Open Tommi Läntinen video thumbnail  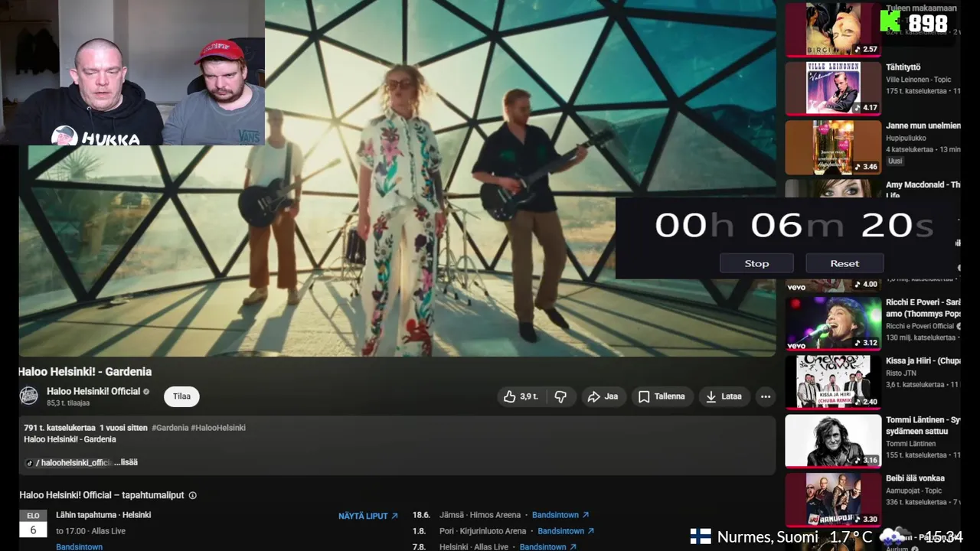point(833,442)
